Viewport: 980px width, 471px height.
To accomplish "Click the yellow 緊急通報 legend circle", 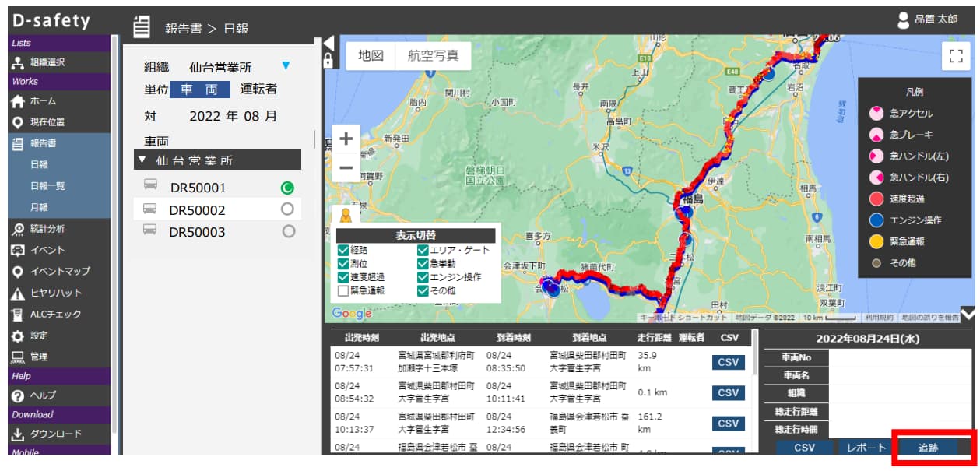I will point(876,241).
